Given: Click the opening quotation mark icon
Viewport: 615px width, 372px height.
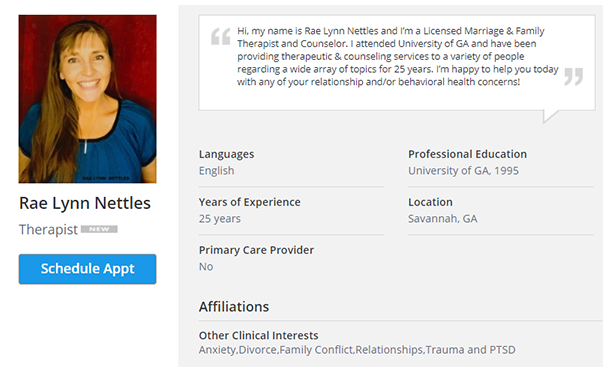Looking at the screenshot, I should (x=220, y=36).
